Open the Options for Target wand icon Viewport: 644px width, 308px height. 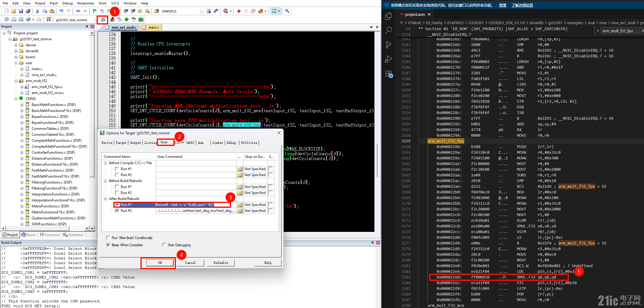click(x=103, y=20)
